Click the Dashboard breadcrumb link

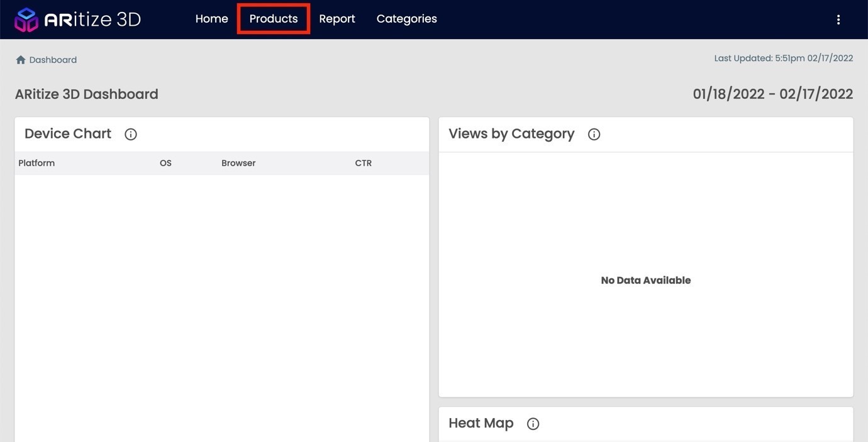[53, 60]
